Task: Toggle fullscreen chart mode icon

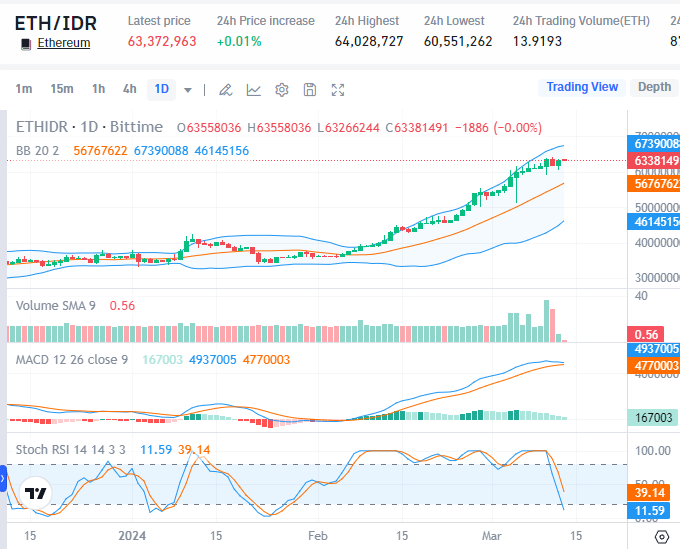Action: (338, 89)
